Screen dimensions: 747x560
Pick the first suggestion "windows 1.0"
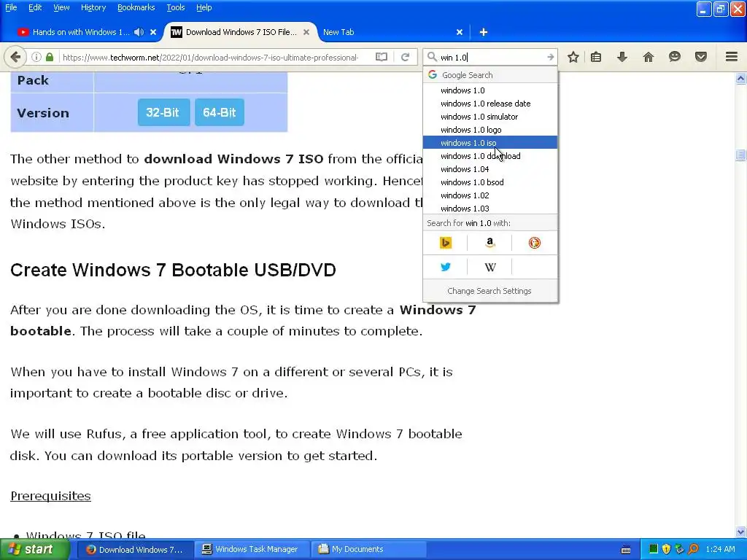point(490,90)
